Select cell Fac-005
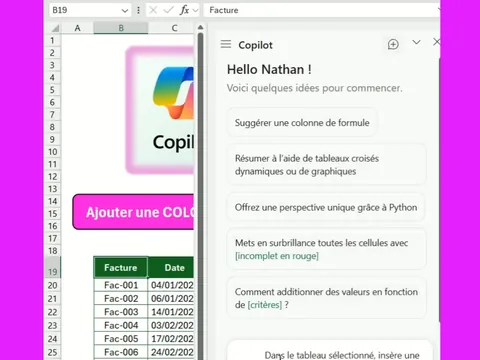The height and width of the screenshot is (360, 480). tap(121, 338)
